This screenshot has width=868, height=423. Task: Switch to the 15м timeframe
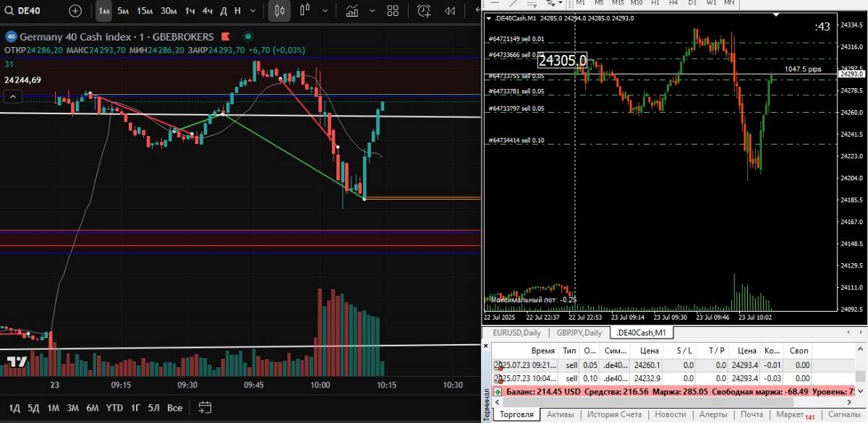145,11
